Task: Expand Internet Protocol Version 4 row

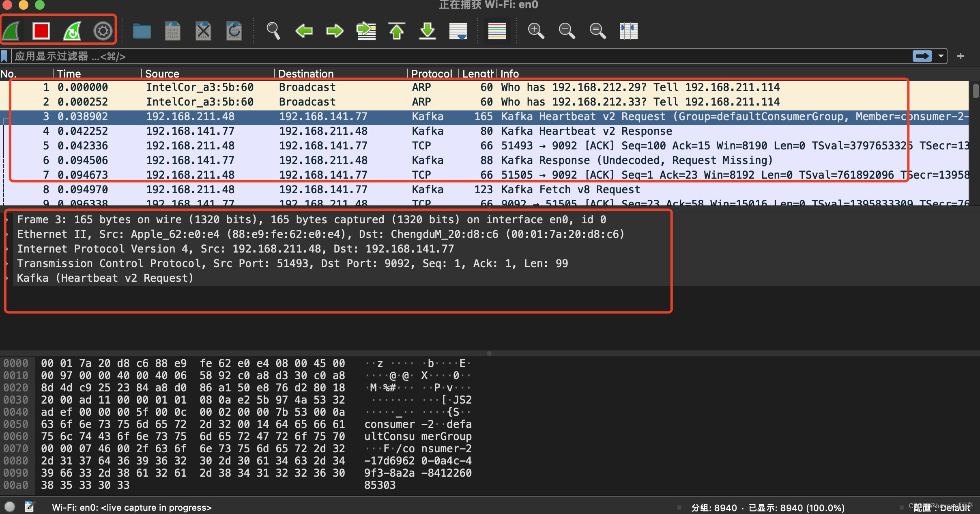Action: [7, 249]
